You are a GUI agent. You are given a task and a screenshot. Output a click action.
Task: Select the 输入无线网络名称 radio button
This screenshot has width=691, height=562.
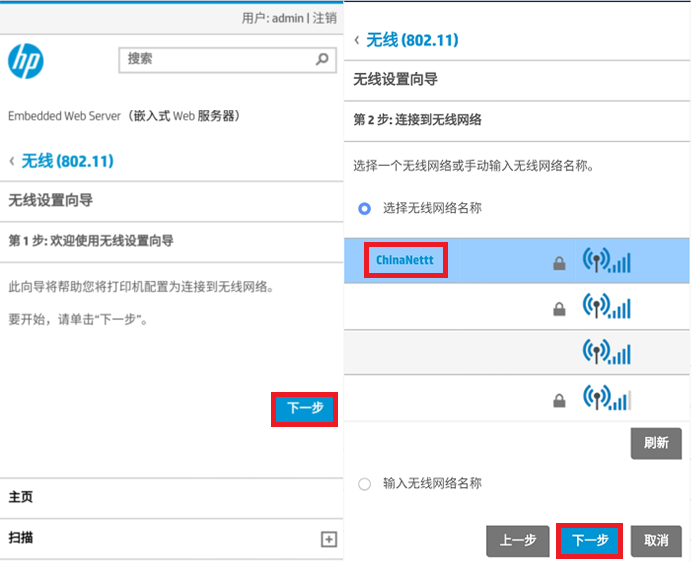pos(364,484)
